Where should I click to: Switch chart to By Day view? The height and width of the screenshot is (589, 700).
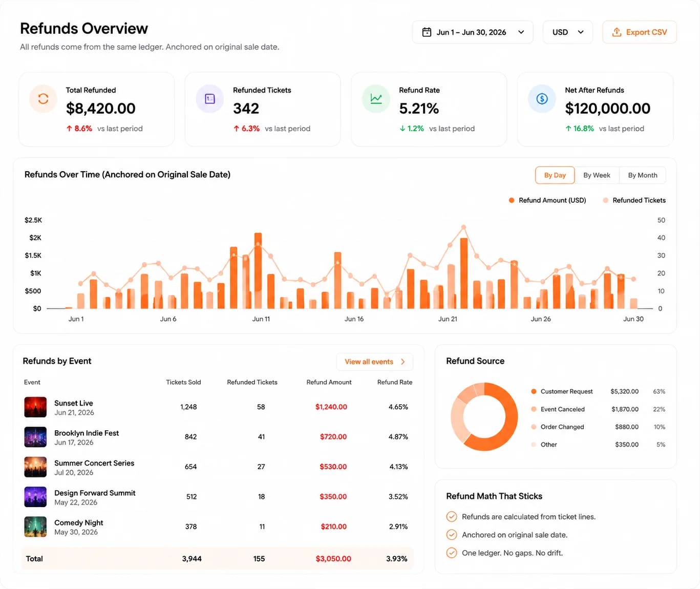point(555,175)
